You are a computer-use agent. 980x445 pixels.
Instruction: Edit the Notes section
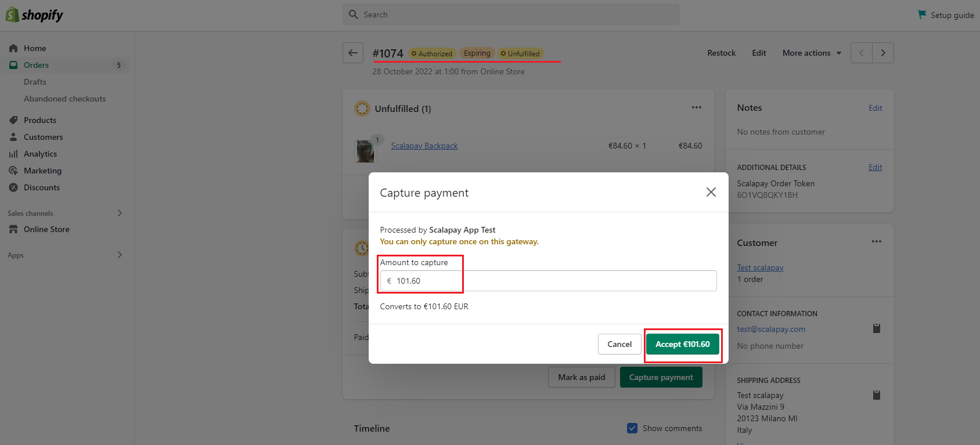tap(875, 108)
